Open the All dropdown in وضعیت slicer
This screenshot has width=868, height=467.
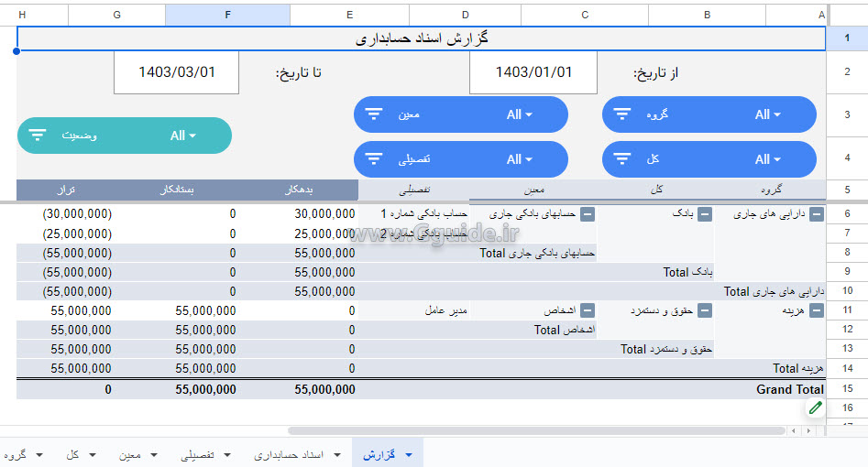183,136
